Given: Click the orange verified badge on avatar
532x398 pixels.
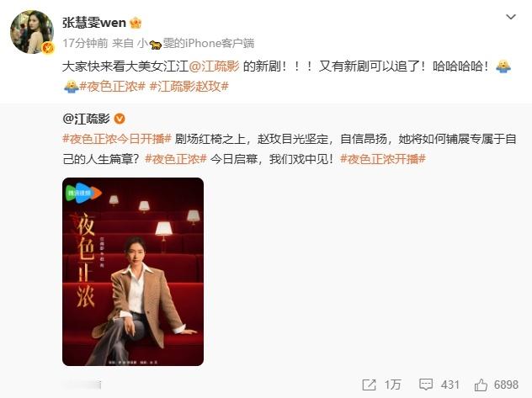Looking at the screenshot, I should 48,48.
